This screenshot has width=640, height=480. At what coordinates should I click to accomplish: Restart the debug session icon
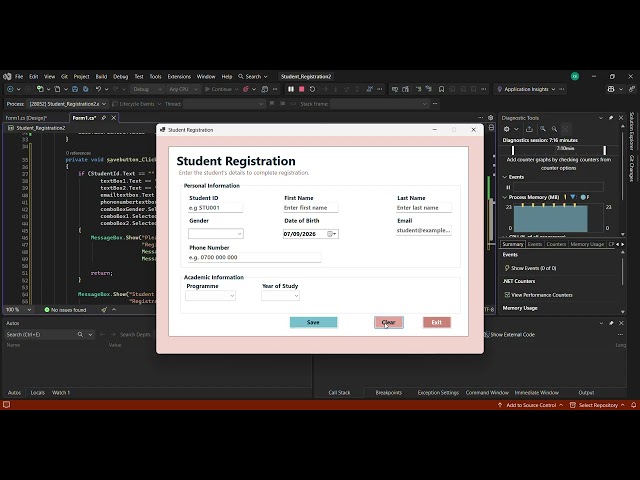tap(312, 89)
